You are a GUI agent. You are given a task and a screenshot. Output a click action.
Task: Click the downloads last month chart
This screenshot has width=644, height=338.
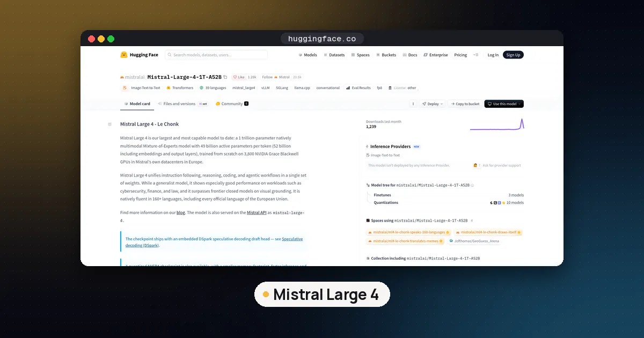[497, 124]
